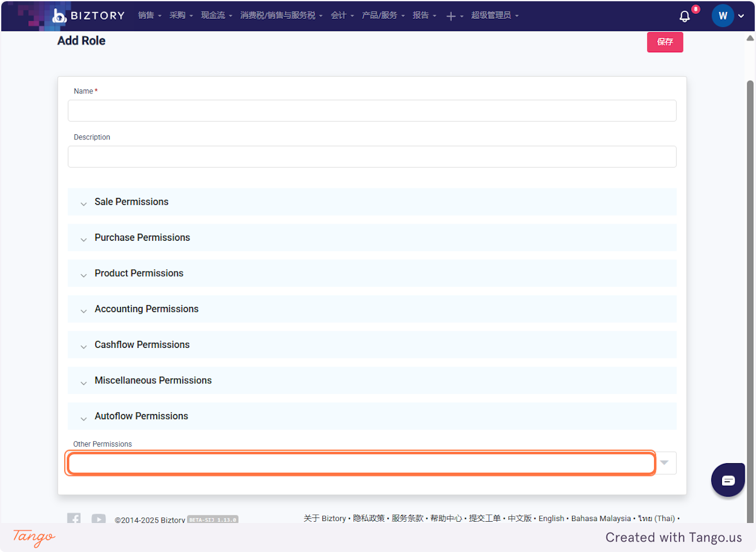This screenshot has height=552, width=756.
Task: Expand Cashflow Permissions section
Action: coord(372,345)
